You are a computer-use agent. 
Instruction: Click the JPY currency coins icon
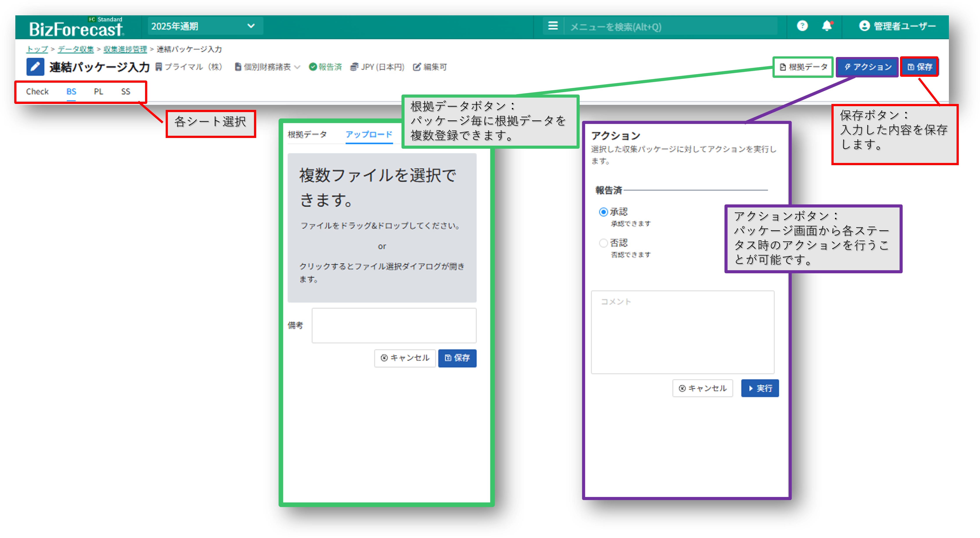354,67
